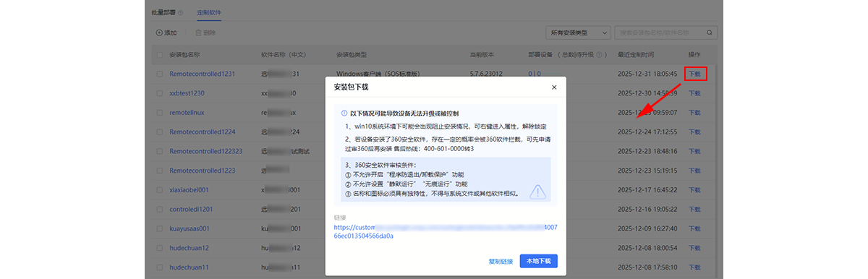Open package xiaxiaobei001
Screen dimensions: 868x279
189,190
